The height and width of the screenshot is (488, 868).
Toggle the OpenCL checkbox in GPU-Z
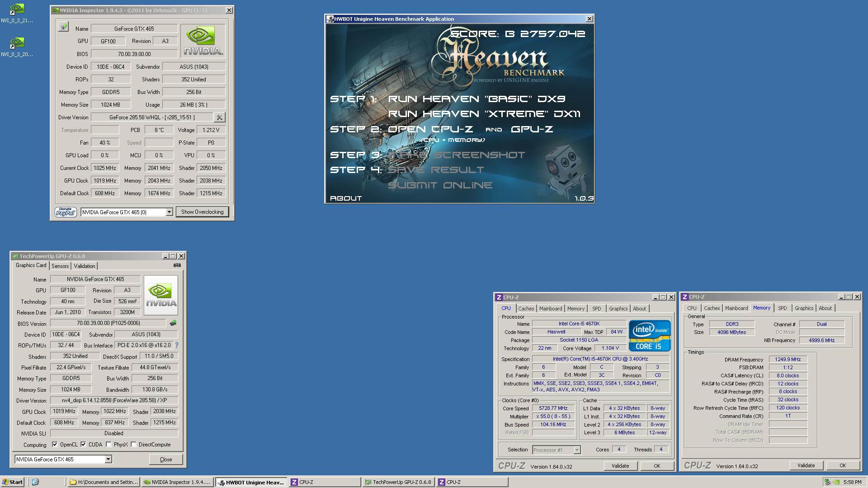pos(55,445)
